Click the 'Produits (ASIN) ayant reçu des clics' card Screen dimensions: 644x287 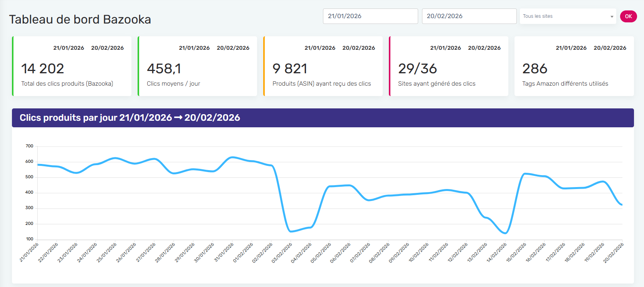[x=323, y=66]
